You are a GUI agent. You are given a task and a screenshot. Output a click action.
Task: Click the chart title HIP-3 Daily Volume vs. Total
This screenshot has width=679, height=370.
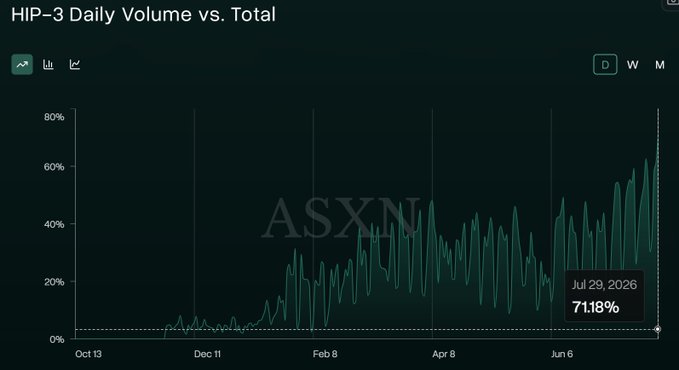click(143, 14)
